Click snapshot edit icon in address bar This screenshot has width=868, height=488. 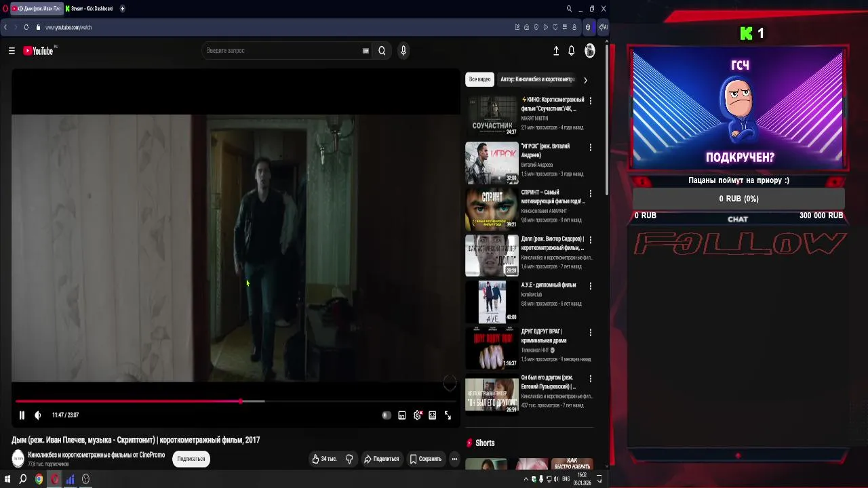(517, 27)
